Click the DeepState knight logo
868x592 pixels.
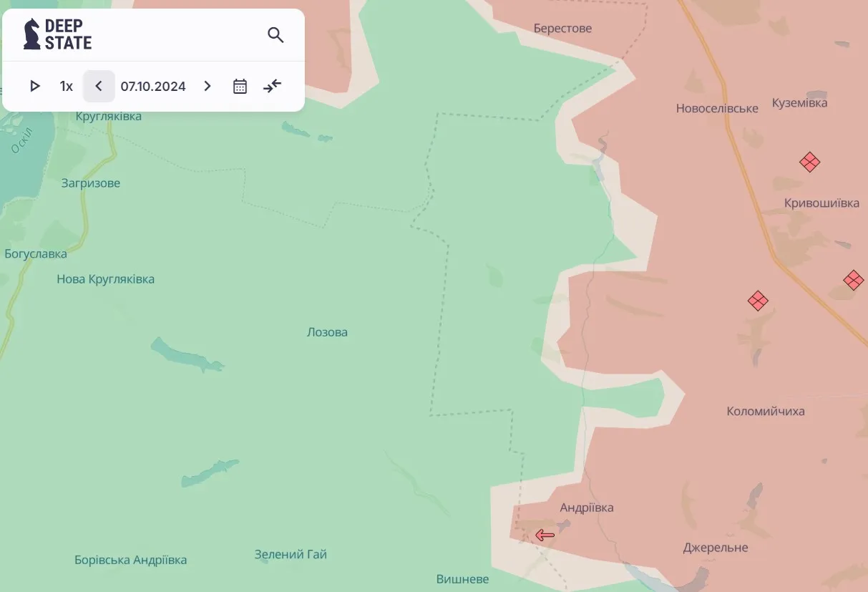(x=32, y=34)
